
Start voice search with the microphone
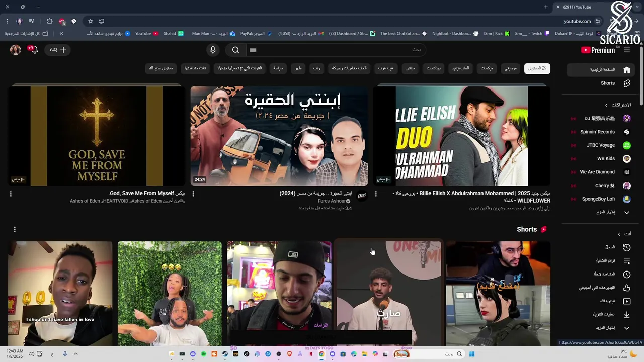(x=213, y=50)
